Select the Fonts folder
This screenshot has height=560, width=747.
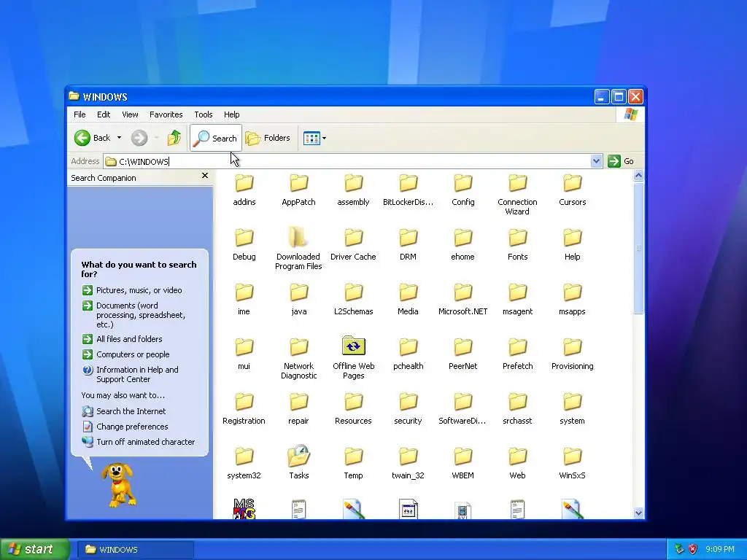(517, 244)
